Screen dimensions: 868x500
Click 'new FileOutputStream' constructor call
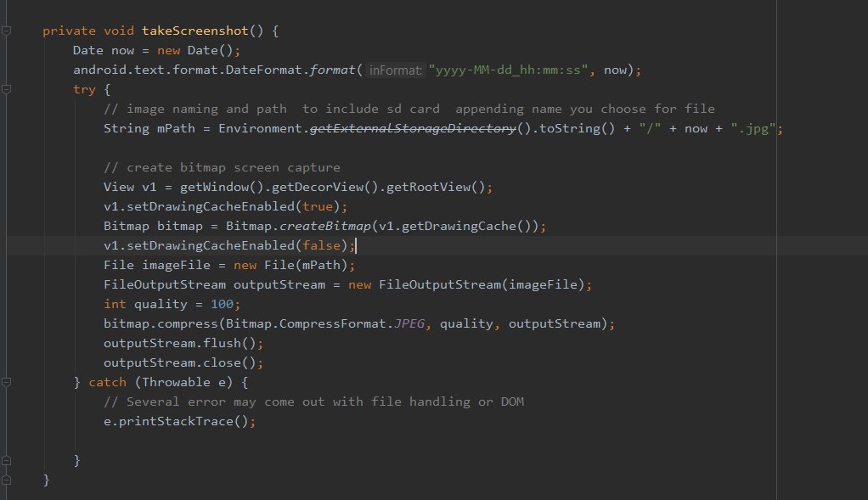click(425, 285)
